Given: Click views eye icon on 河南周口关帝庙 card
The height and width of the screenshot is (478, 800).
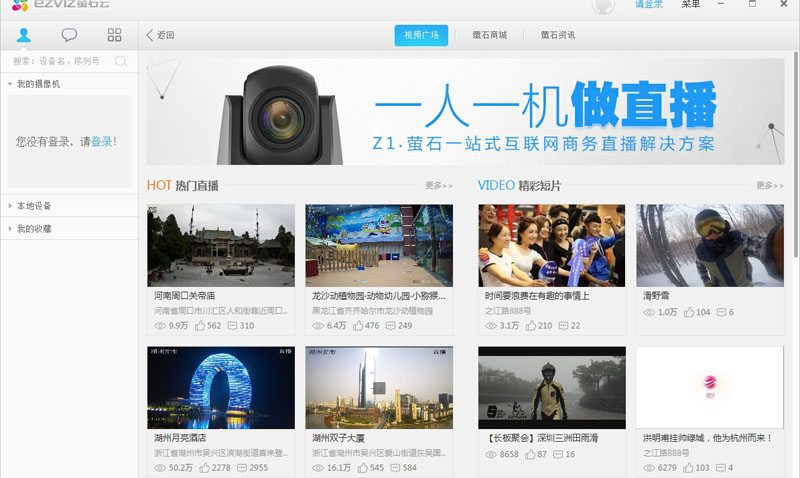Looking at the screenshot, I should [x=160, y=325].
